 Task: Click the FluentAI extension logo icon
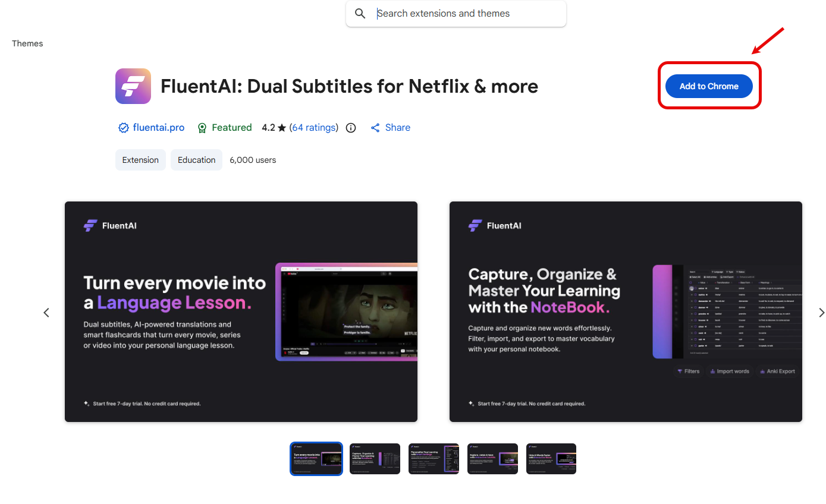tap(133, 86)
